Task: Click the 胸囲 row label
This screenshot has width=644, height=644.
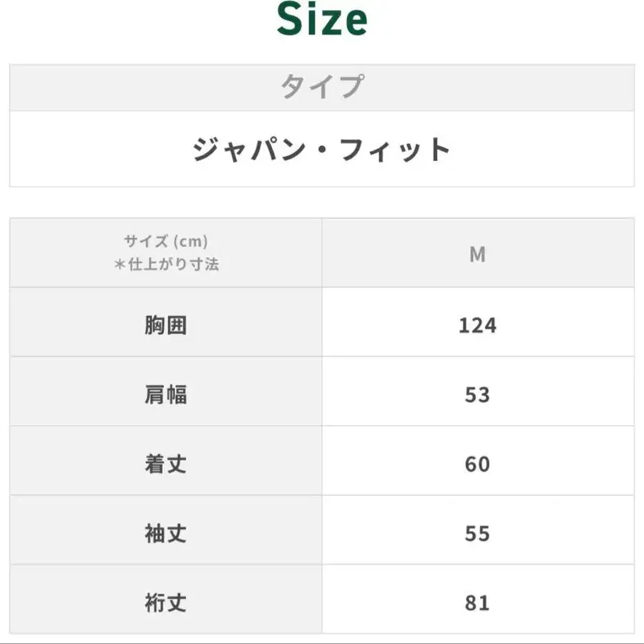Action: point(165,326)
